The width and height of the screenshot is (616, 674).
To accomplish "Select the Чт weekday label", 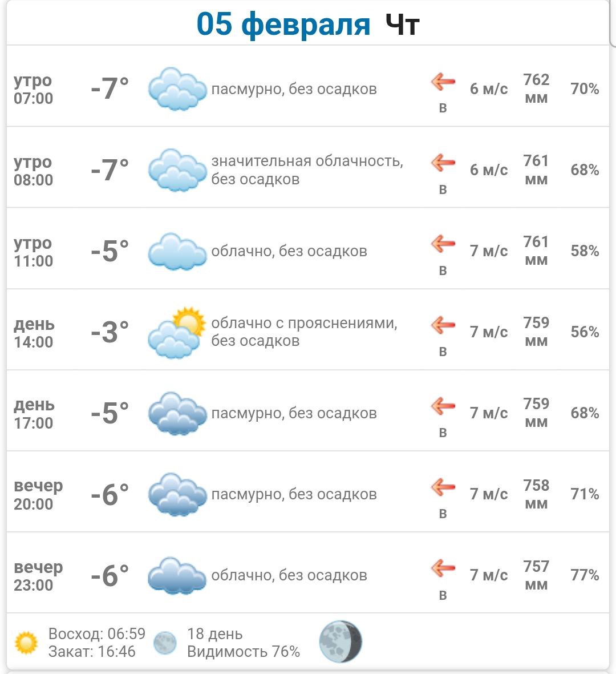I will point(403,25).
